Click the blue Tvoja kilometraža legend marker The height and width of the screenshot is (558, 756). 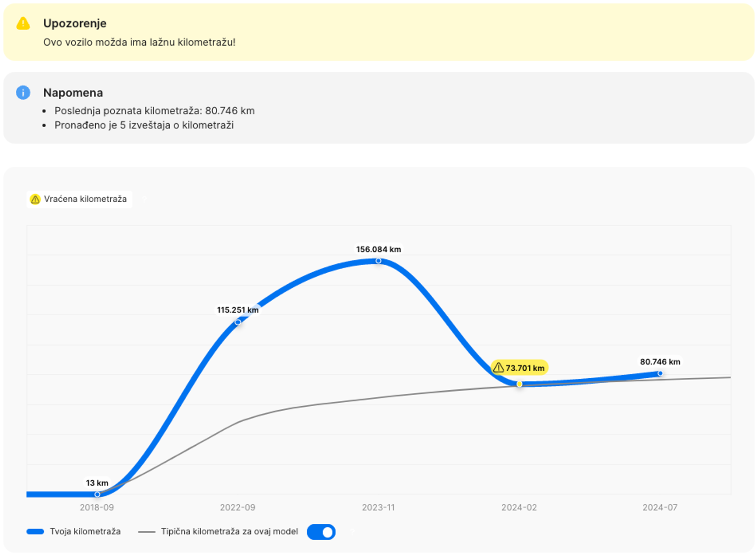coord(35,532)
